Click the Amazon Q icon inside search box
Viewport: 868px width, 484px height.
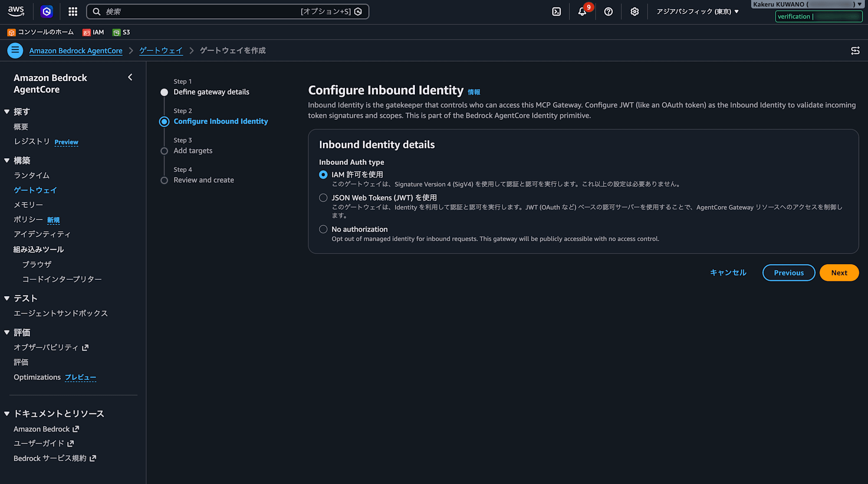[358, 12]
